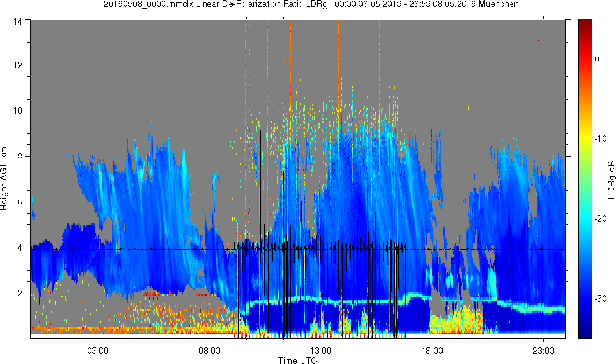The height and width of the screenshot is (364, 616).
Task: Click the '4' height axis label
Action: [20, 247]
